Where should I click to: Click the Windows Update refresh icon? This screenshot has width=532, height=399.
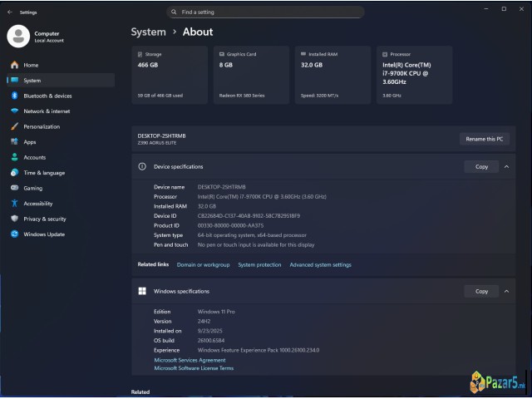pyautogui.click(x=15, y=234)
